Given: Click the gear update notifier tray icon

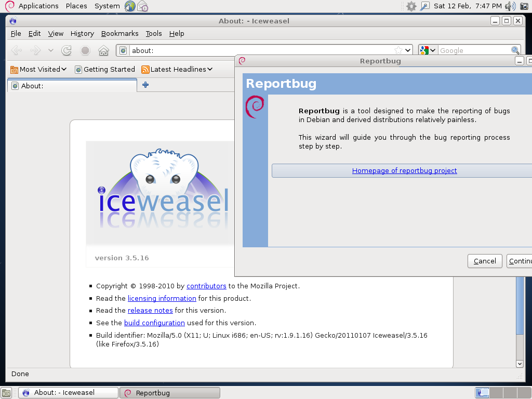Looking at the screenshot, I should 411,6.
